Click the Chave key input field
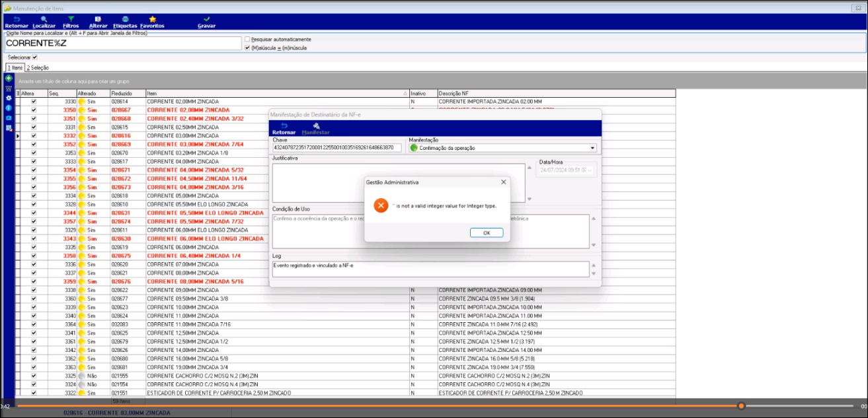This screenshot has width=868, height=418. coord(336,148)
